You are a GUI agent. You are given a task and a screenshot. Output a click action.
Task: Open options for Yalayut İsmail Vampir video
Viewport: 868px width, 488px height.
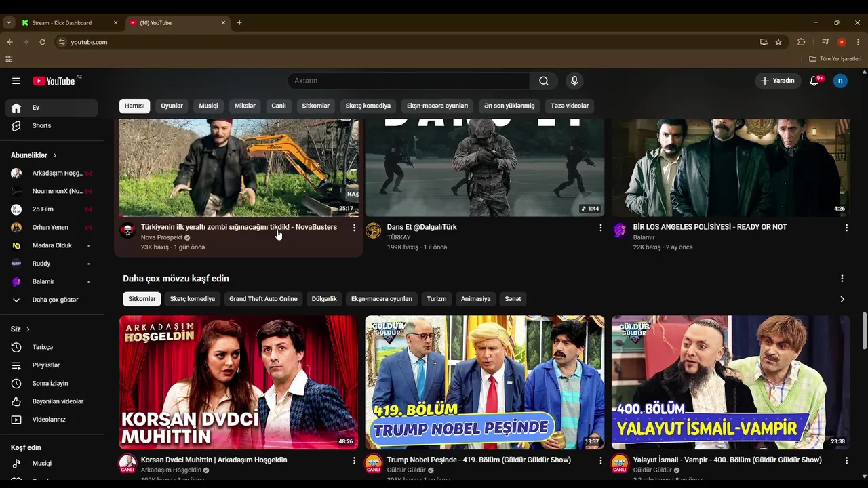pos(846,460)
